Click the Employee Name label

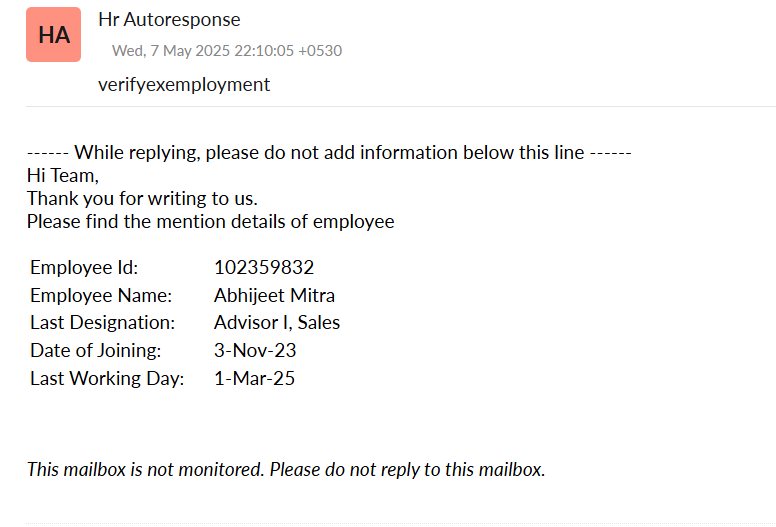pos(101,295)
